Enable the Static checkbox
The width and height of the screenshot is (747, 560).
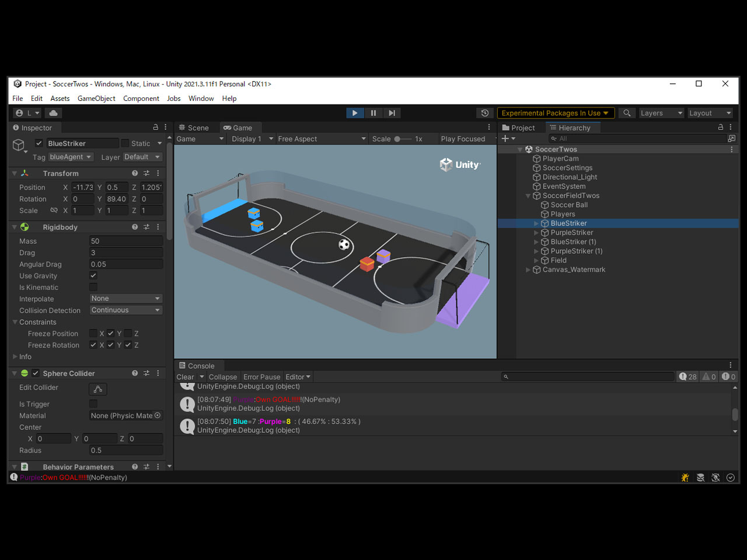click(125, 143)
